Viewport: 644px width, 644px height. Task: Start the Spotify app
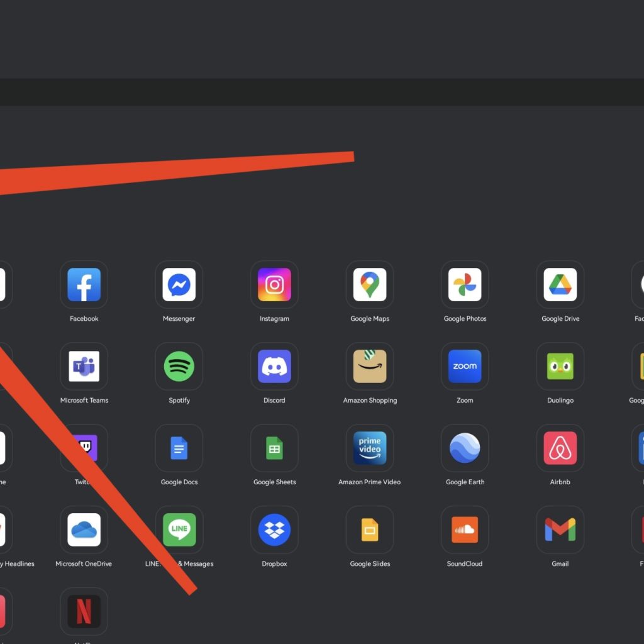(x=179, y=367)
